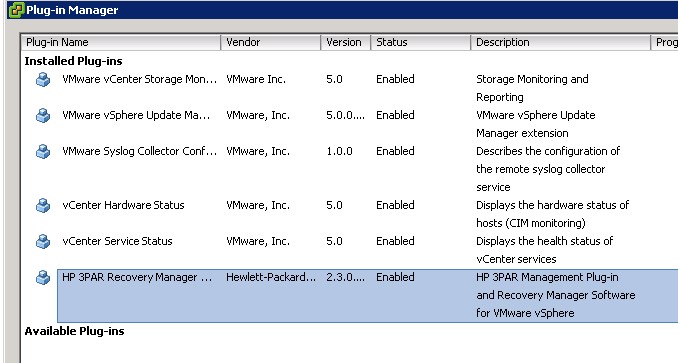Select the HP 3PAR Recovery Manager row name
This screenshot has height=363, width=678.
137,277
